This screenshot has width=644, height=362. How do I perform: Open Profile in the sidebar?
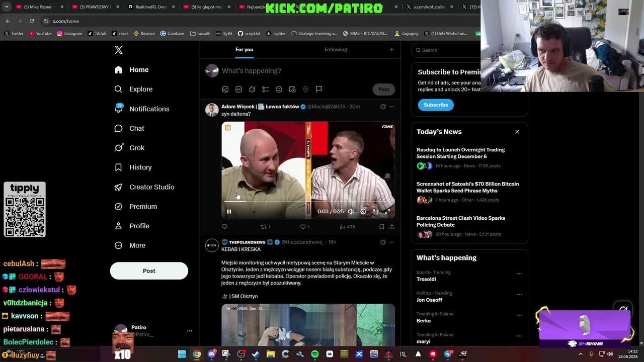132,226
